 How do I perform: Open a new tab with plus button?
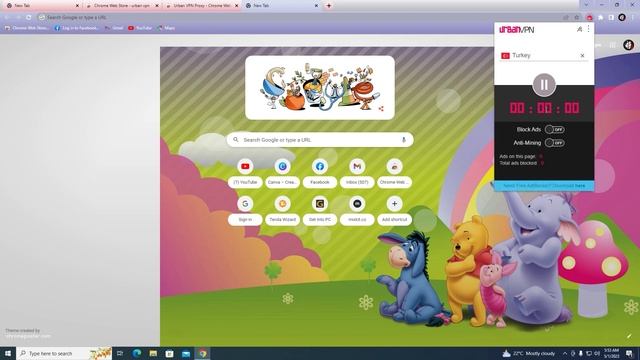329,6
